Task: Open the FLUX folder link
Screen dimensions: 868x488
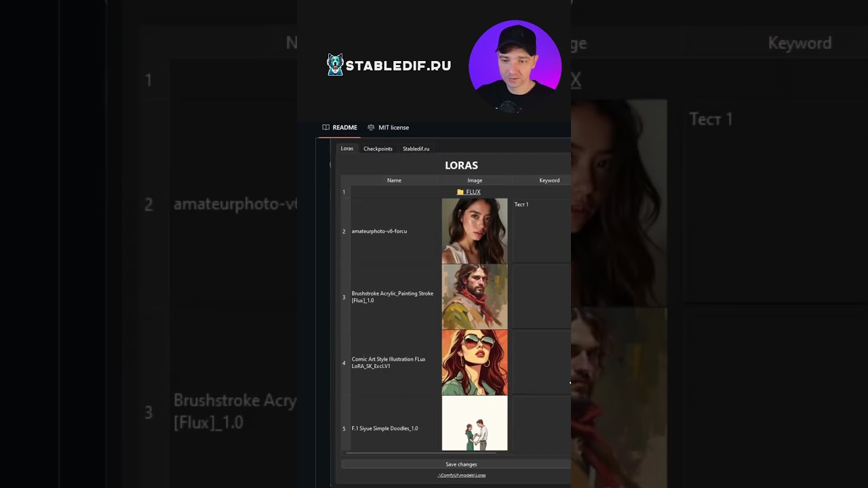Action: point(473,192)
